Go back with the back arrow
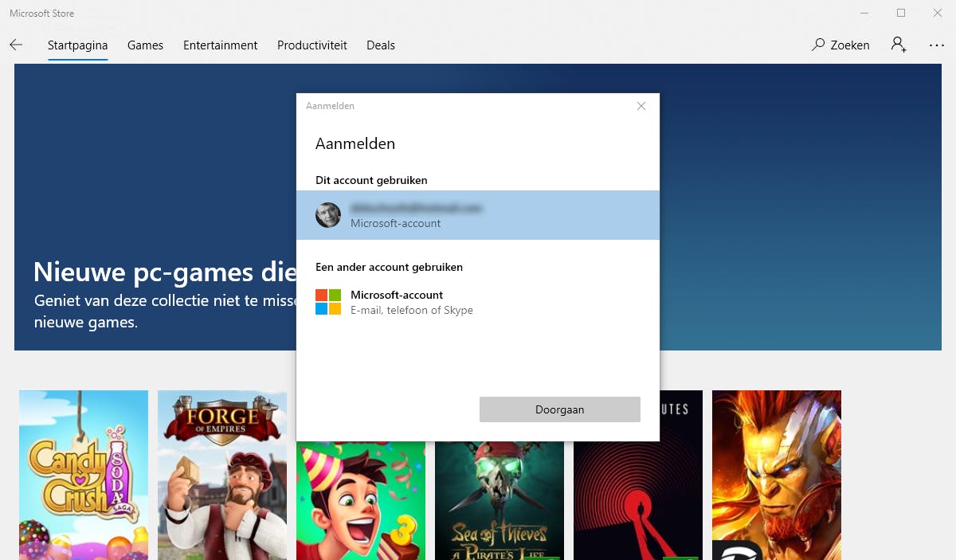The image size is (956, 560). coord(16,45)
